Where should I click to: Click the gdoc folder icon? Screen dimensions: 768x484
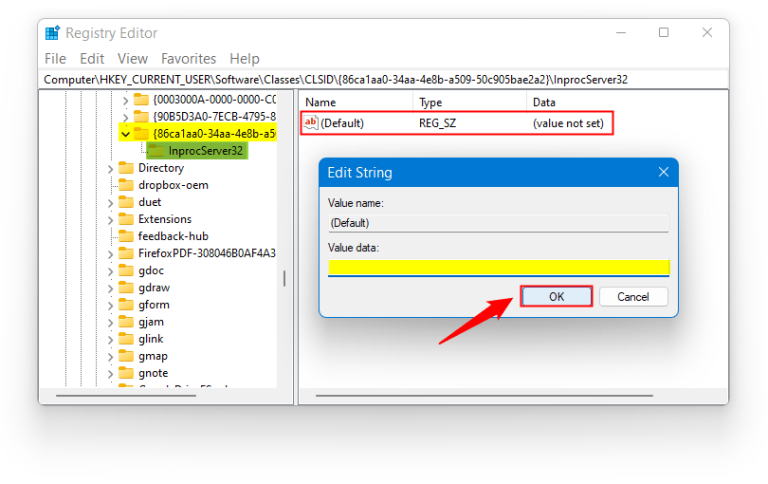pos(126,270)
